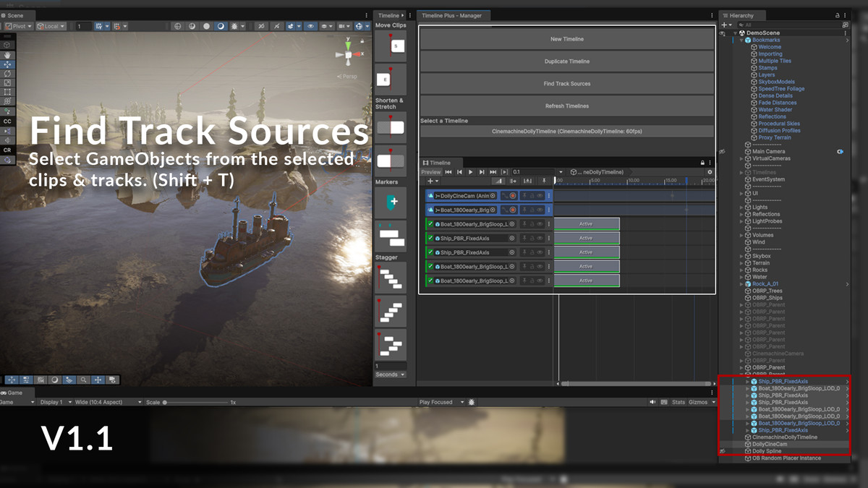
Task: Click the first Move Clips icon
Action: (x=391, y=46)
